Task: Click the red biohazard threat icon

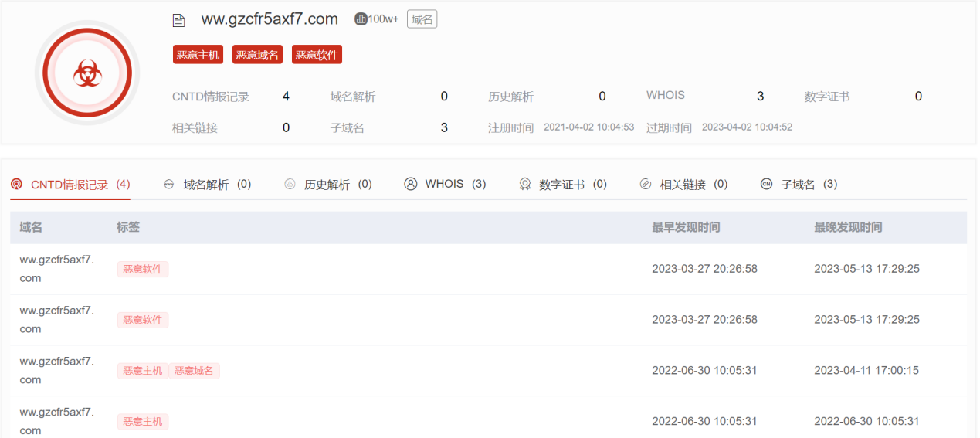Action: [x=86, y=73]
